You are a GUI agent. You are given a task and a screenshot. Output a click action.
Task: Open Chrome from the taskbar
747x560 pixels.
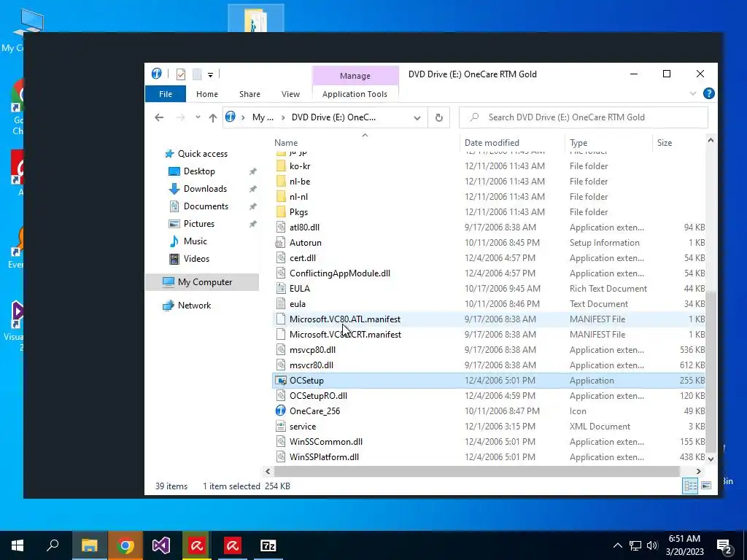(125, 545)
